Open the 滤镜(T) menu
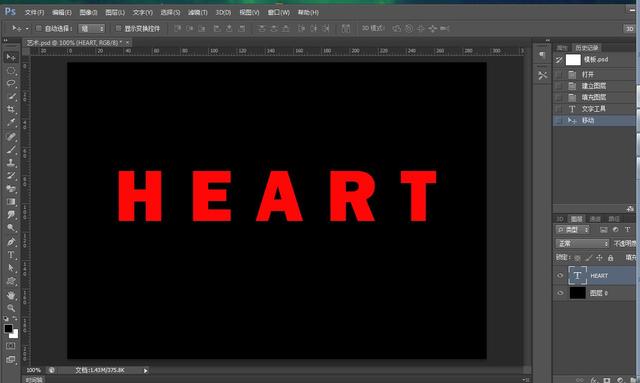The height and width of the screenshot is (383, 640). 198,12
